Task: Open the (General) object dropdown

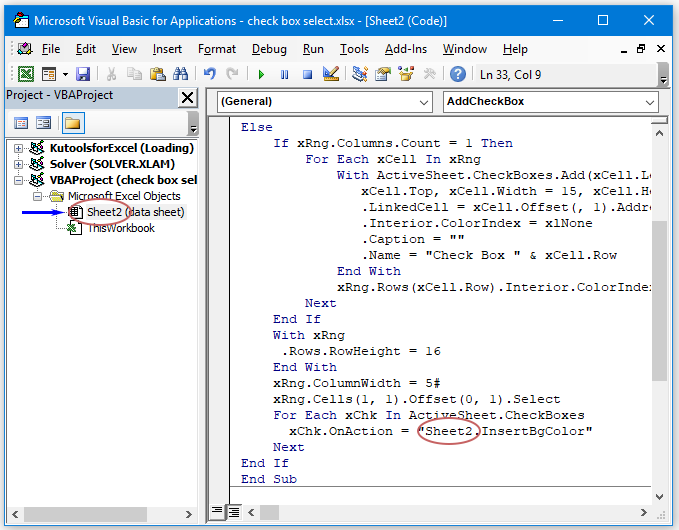Action: click(x=424, y=102)
